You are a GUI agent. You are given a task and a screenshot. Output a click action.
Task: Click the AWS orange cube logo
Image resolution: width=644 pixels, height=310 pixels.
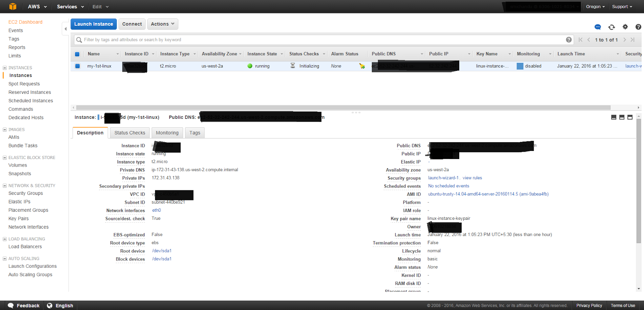point(13,6)
